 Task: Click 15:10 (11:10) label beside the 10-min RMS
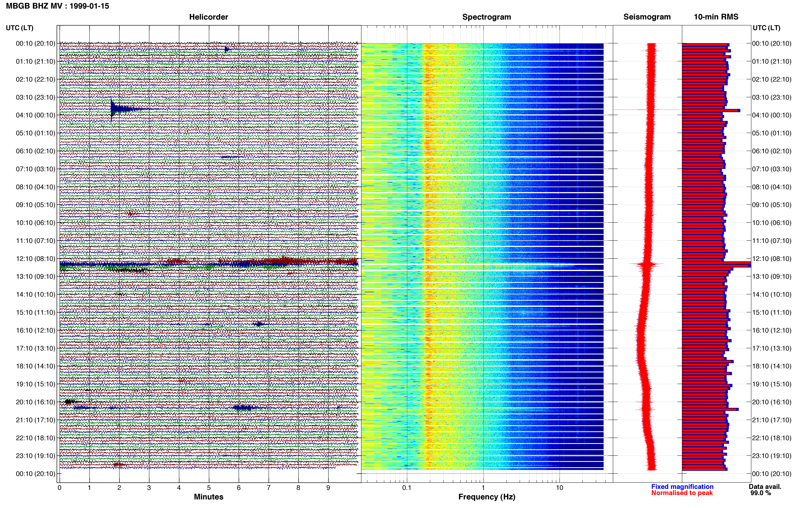point(772,313)
